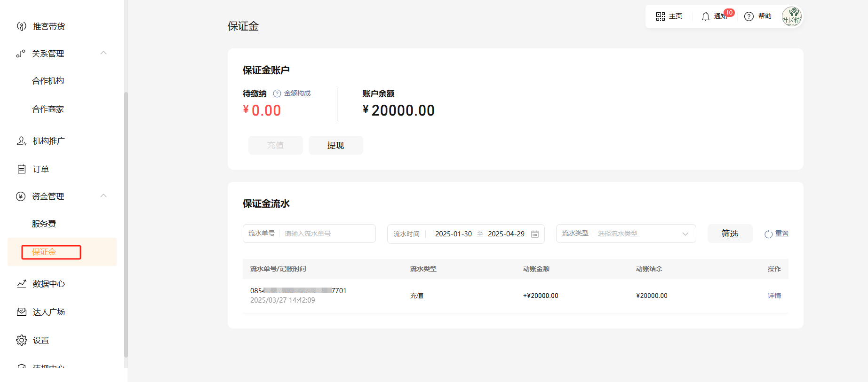Click the reset refresh icon

point(768,234)
